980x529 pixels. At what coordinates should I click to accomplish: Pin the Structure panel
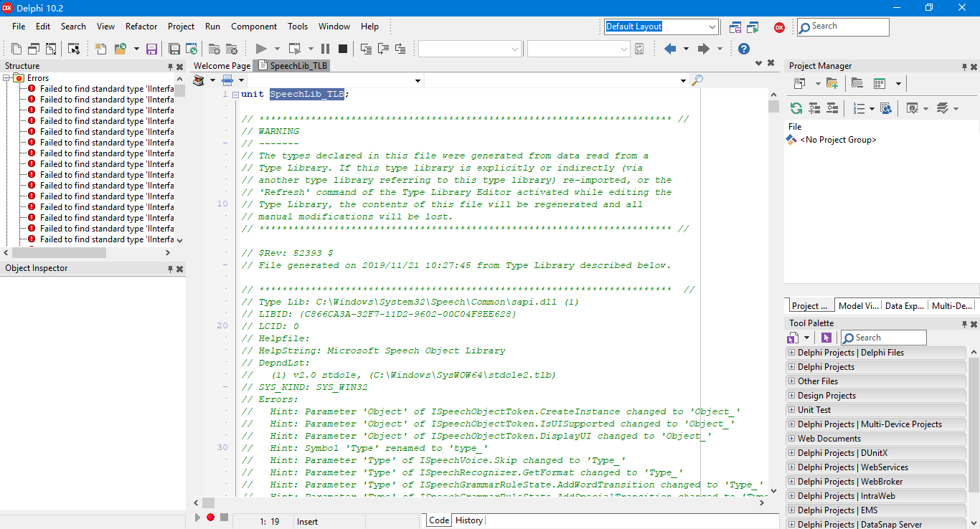169,65
